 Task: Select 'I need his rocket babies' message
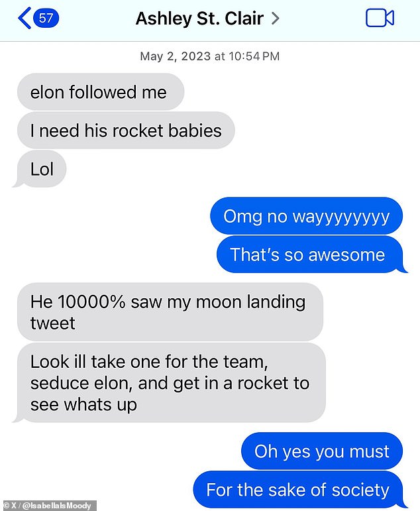(x=126, y=131)
